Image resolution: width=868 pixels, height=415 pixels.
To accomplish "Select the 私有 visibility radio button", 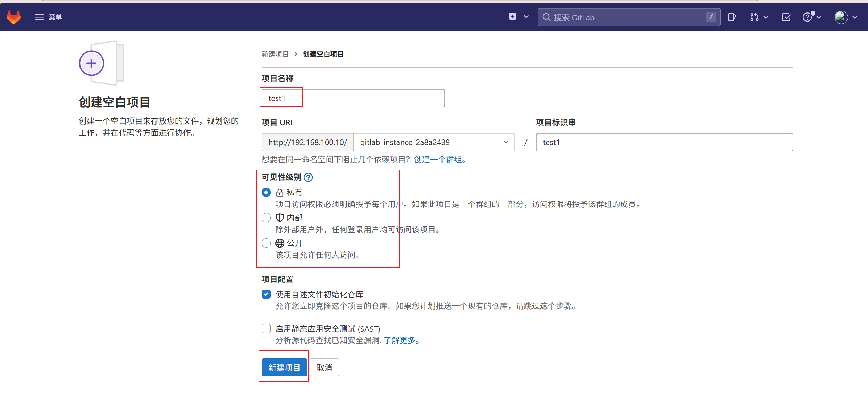I will pyautogui.click(x=266, y=193).
